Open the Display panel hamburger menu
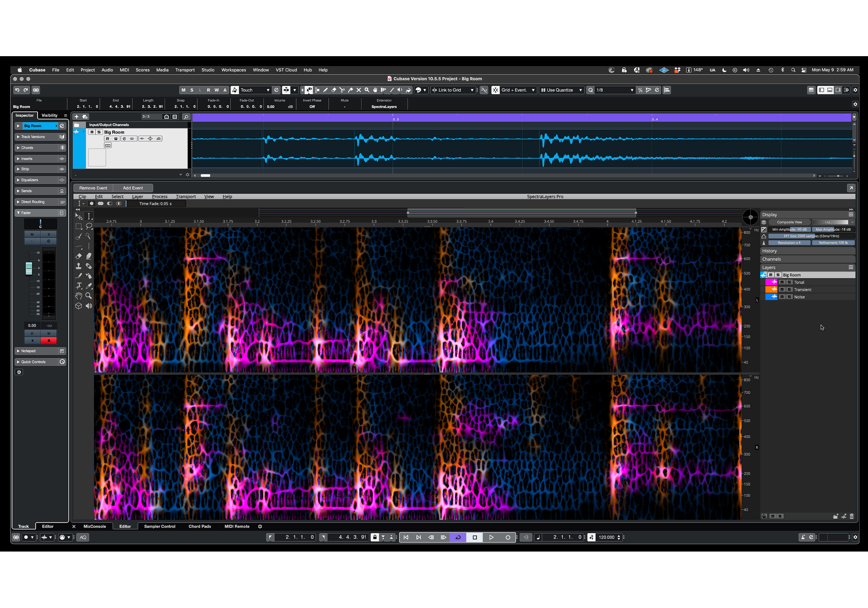The width and height of the screenshot is (868, 608). pos(851,215)
